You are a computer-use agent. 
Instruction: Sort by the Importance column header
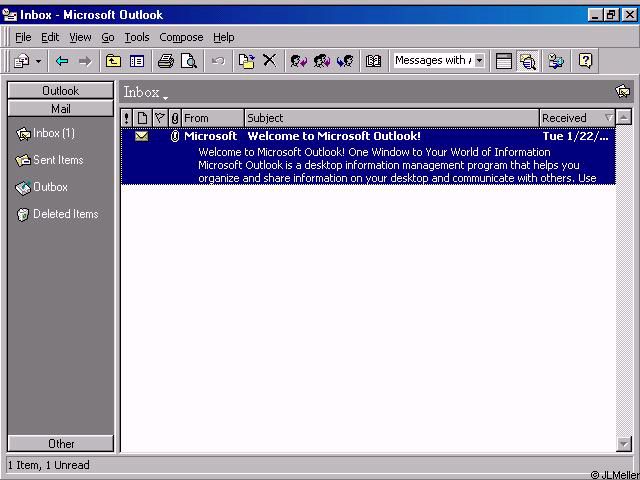coord(126,118)
